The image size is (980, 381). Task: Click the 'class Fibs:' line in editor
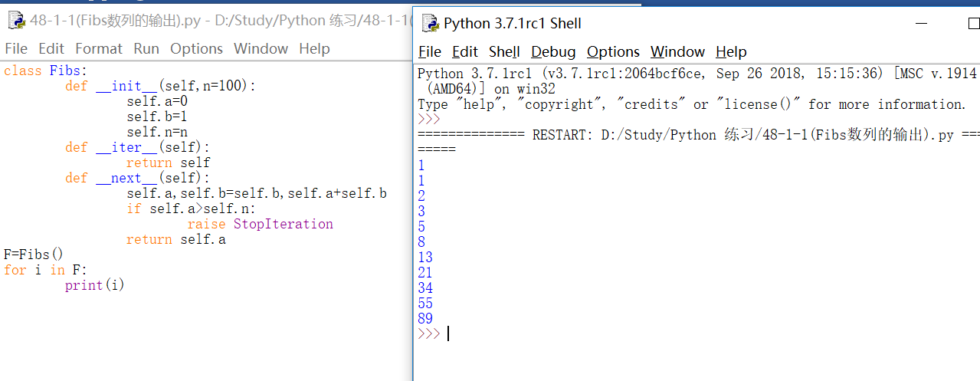(46, 71)
